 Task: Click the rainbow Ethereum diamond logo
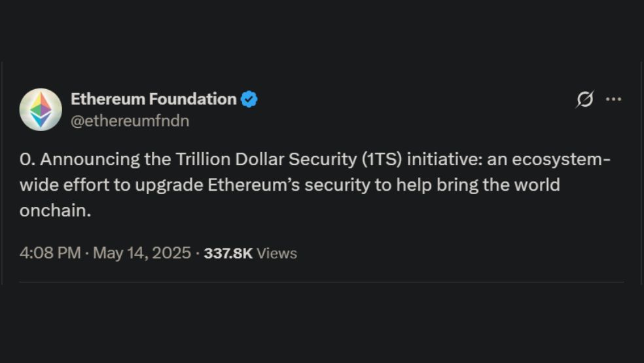[x=41, y=110]
